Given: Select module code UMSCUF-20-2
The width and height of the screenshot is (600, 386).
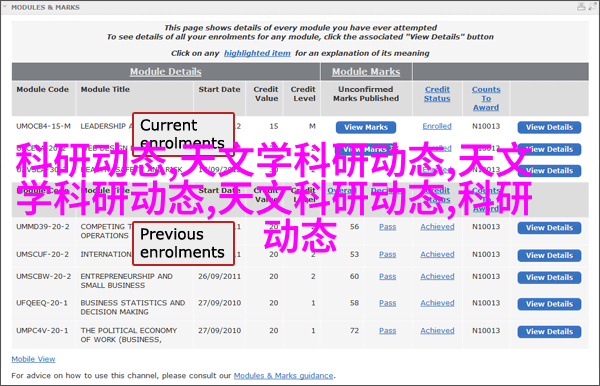Looking at the screenshot, I should [x=42, y=254].
